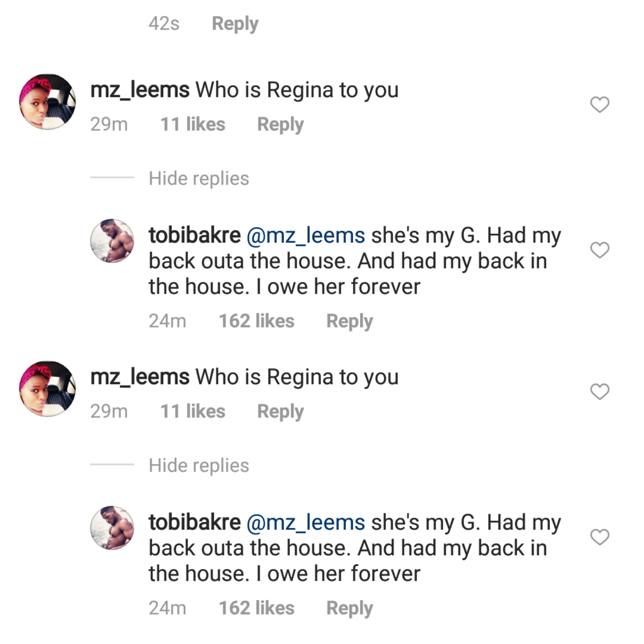Reply to the 42s comment at the top
644x644 pixels.
(235, 23)
